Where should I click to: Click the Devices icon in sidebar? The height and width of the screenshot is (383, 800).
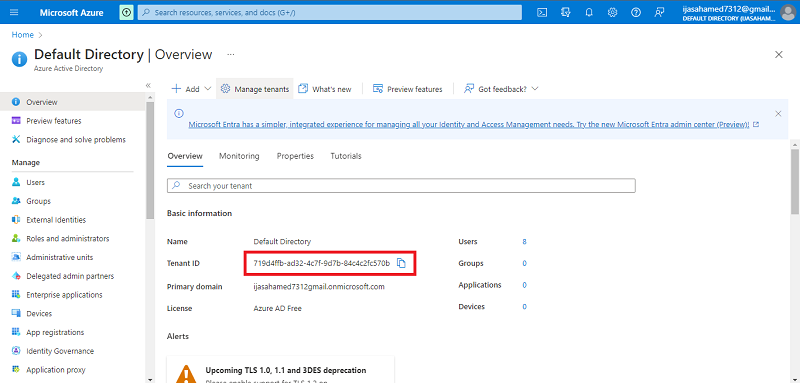pyautogui.click(x=16, y=314)
